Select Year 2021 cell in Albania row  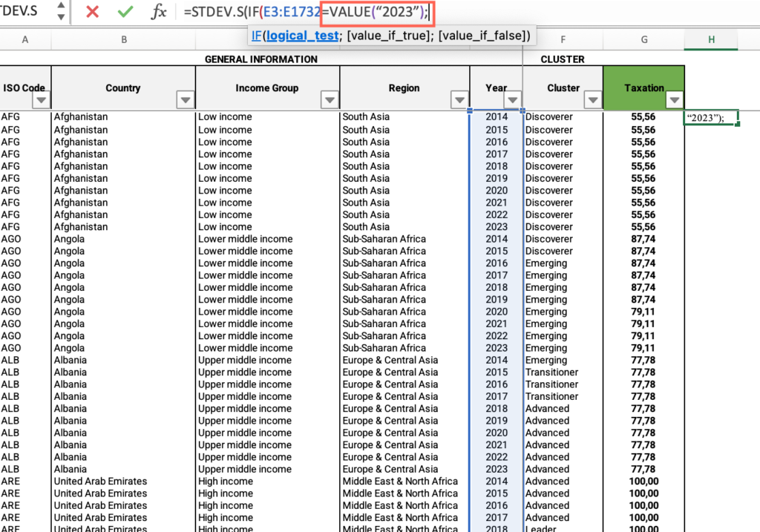tap(497, 444)
